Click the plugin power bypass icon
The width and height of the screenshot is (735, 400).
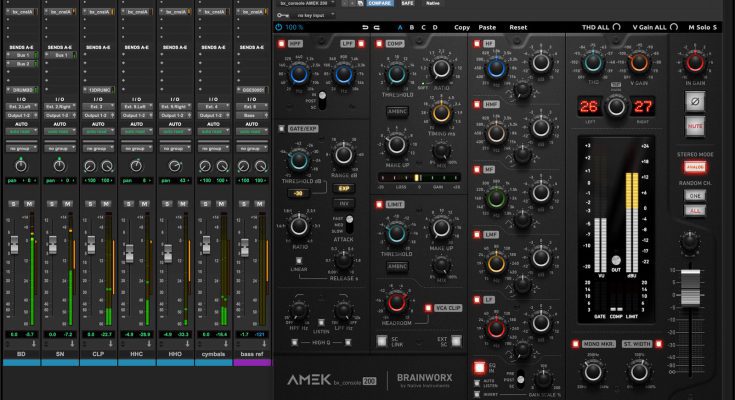pos(279,28)
